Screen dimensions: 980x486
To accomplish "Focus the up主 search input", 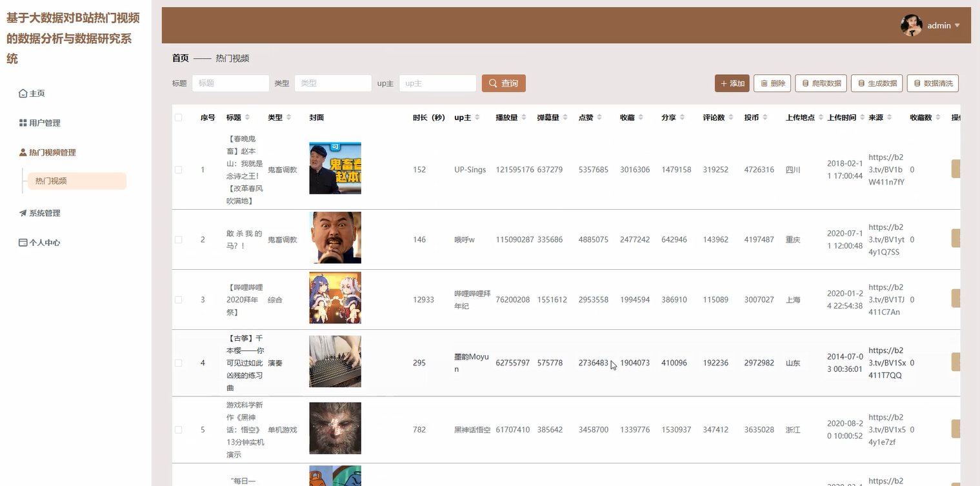I will point(437,83).
